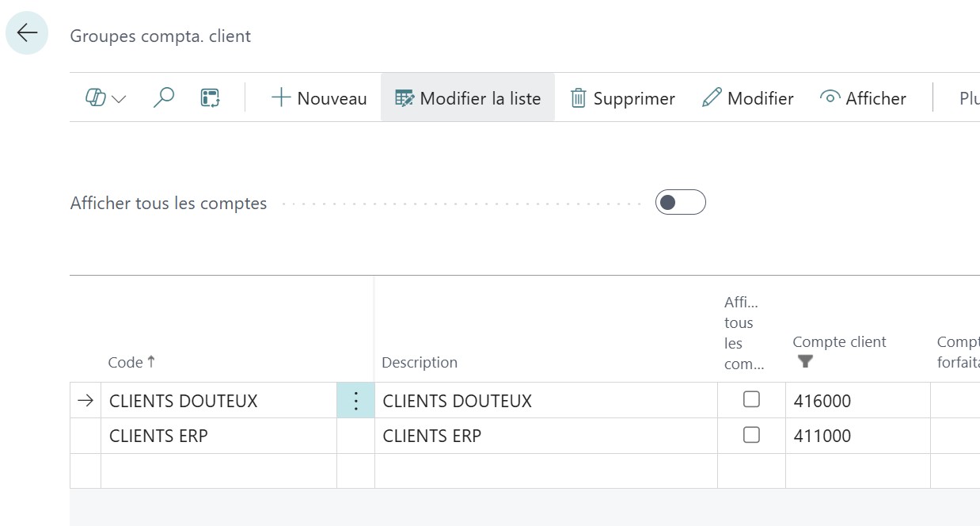Click the Nouveau button
The height and width of the screenshot is (526, 980).
[318, 97]
